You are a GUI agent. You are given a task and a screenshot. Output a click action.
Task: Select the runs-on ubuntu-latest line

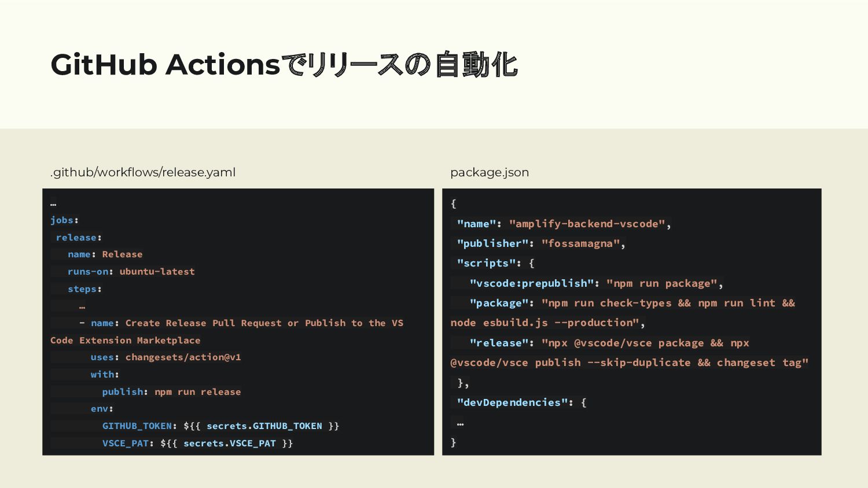point(131,271)
